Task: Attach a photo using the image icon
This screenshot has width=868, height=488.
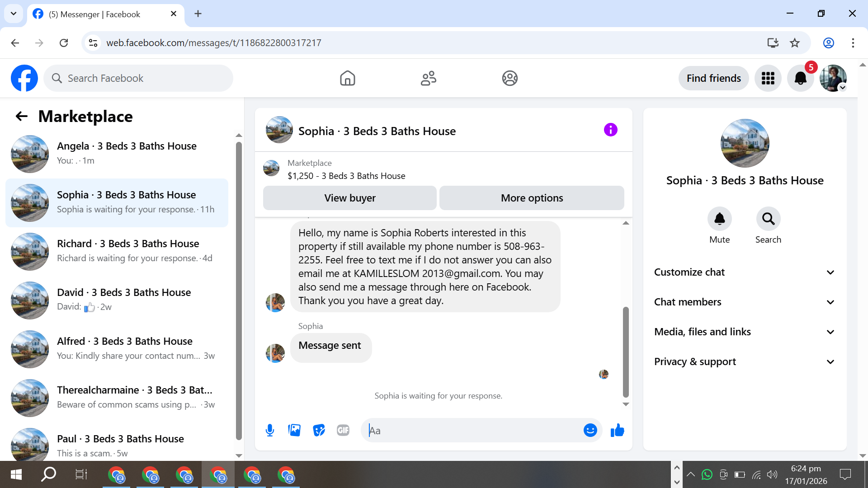Action: (294, 430)
